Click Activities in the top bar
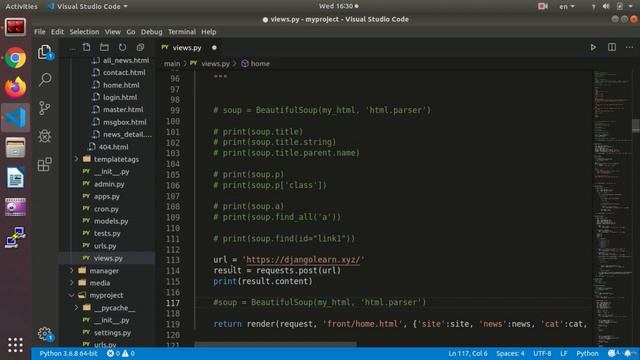The width and height of the screenshot is (640, 360). (21, 6)
